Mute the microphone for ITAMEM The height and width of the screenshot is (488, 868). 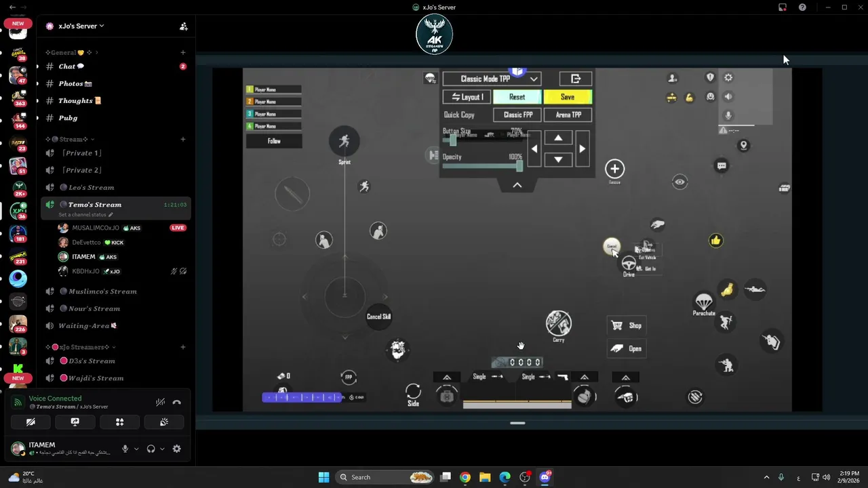pos(125,449)
